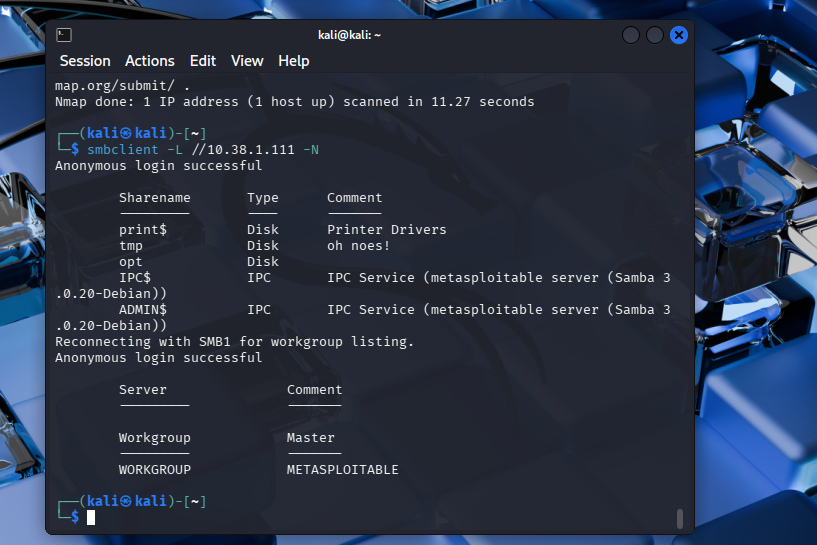The image size is (817, 545).
Task: Click the 'Printer Drivers' comment text
Action: tap(386, 230)
